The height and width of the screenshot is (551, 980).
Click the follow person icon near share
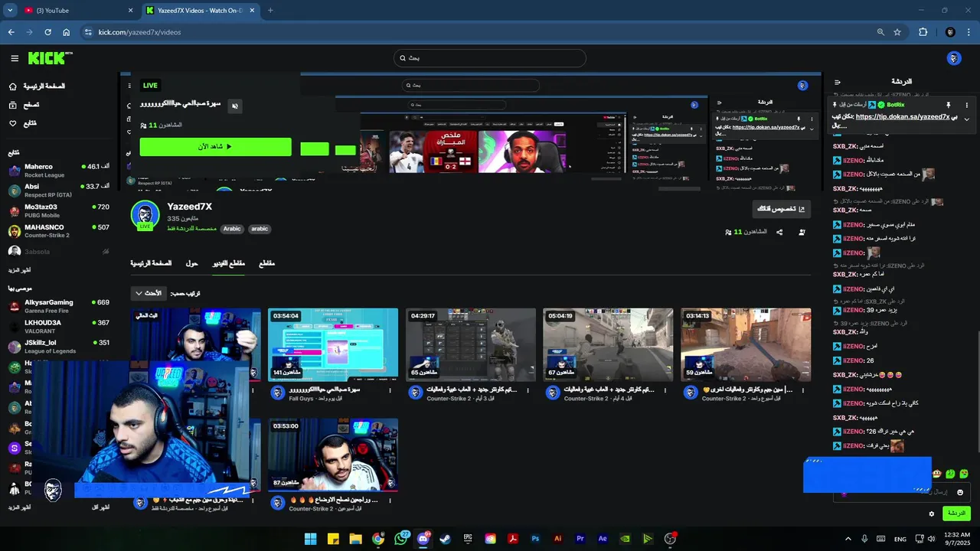point(802,232)
